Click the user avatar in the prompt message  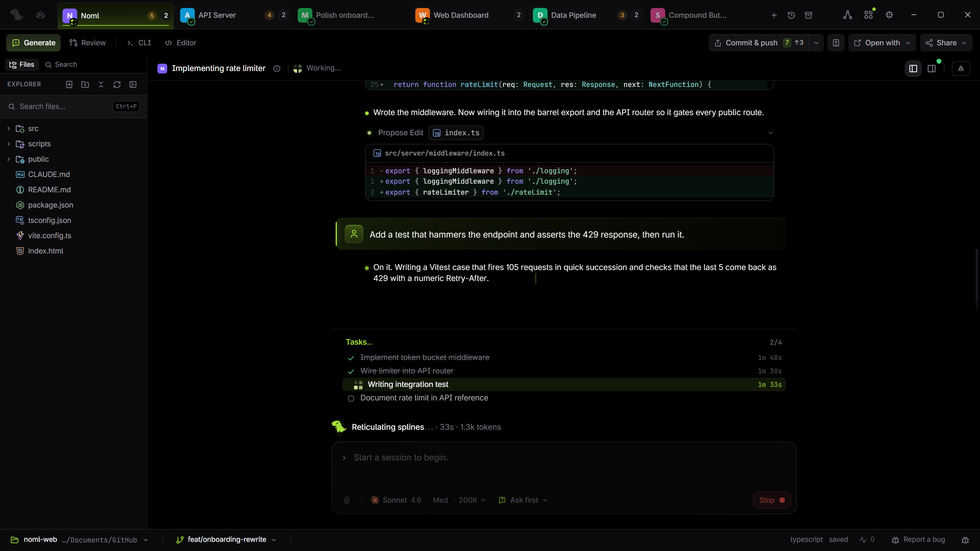354,234
